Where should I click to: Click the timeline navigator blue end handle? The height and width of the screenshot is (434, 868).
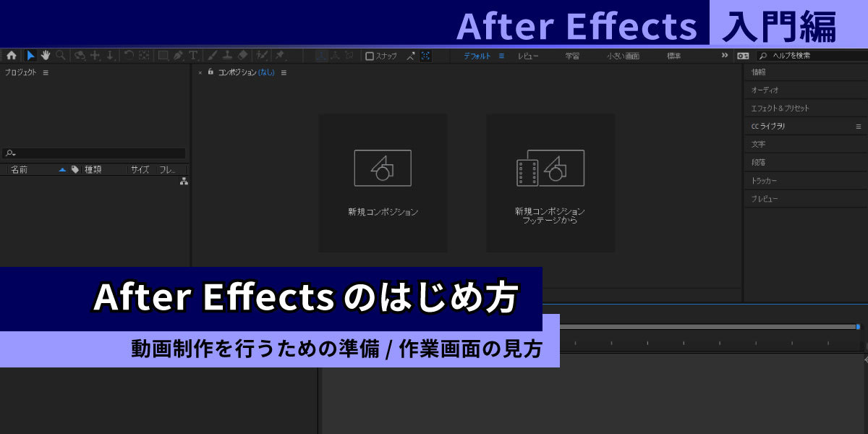tap(858, 327)
